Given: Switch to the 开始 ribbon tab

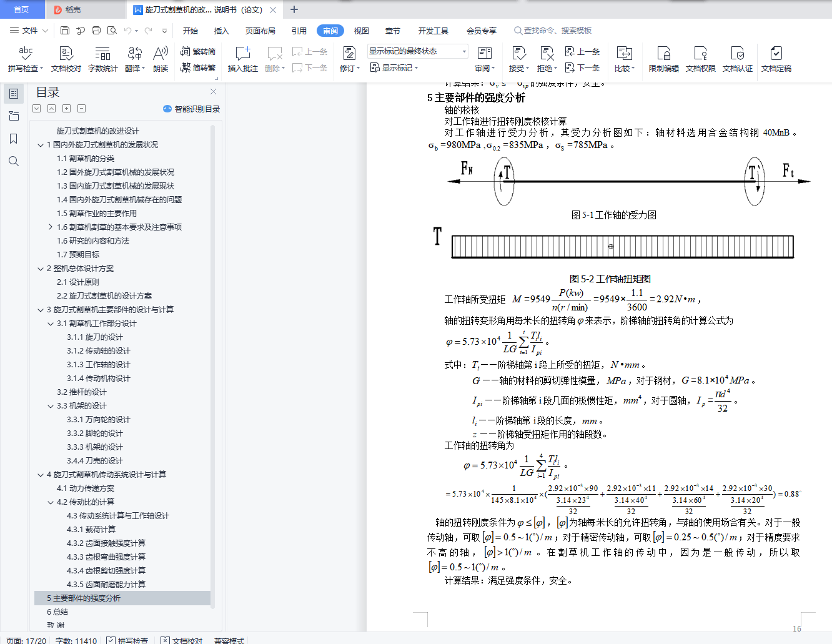Looking at the screenshot, I should point(191,31).
